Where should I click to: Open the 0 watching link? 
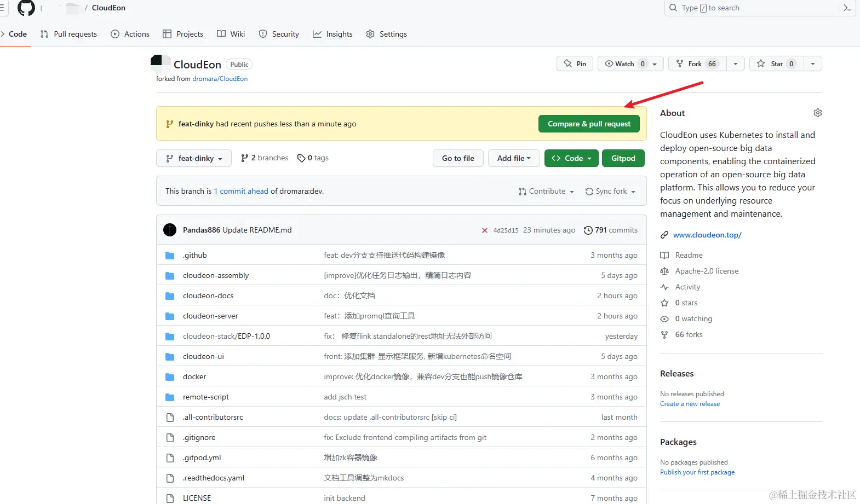tap(693, 318)
